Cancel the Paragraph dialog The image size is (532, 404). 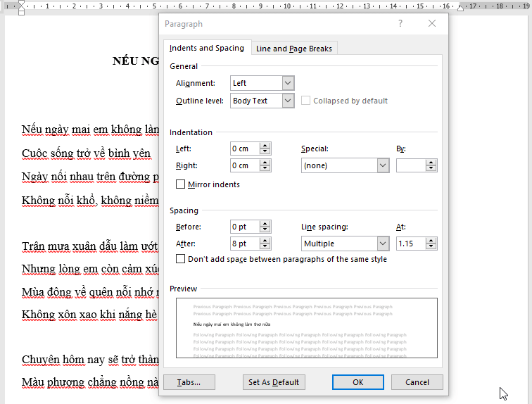pos(417,382)
